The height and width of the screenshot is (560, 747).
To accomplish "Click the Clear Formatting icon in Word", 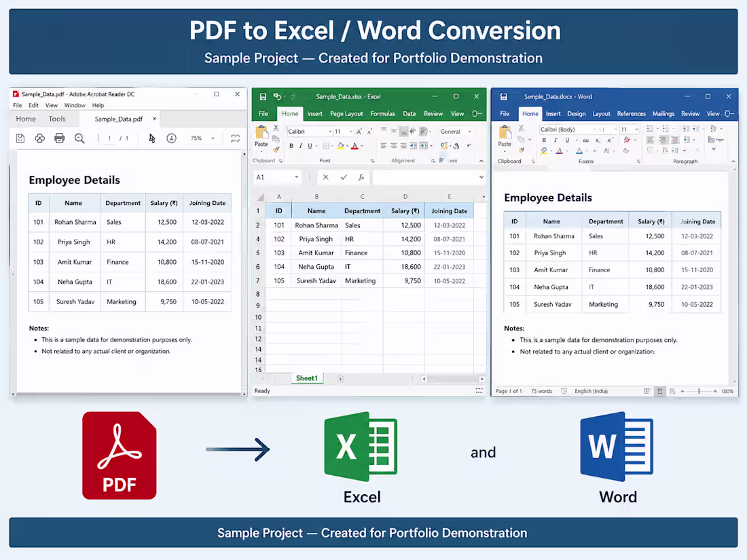I will pyautogui.click(x=627, y=140).
